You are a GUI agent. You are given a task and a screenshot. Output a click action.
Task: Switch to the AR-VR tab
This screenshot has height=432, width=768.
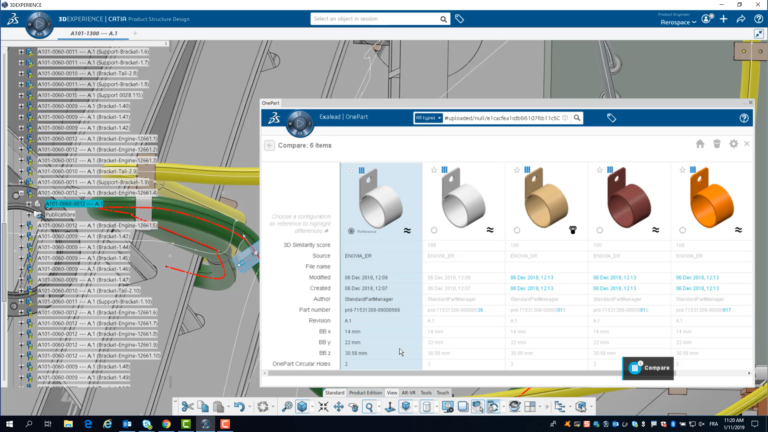[408, 393]
